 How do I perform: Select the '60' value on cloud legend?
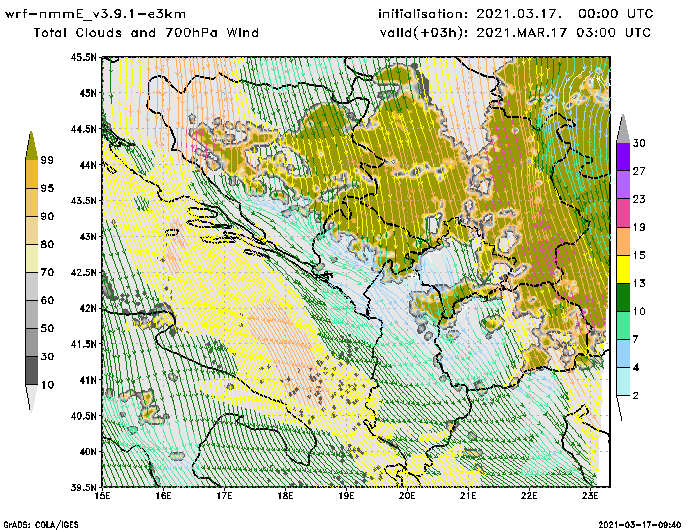(x=47, y=300)
